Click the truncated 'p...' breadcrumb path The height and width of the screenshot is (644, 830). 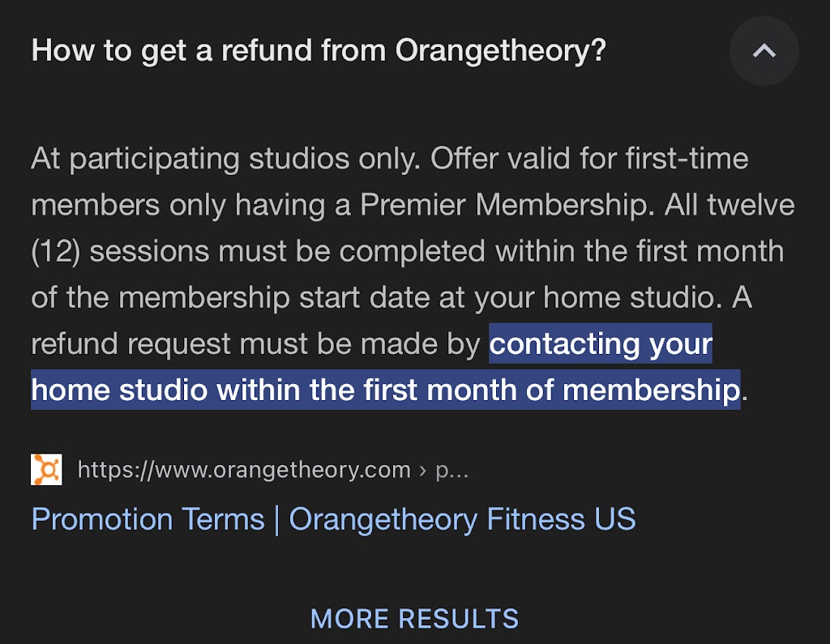(452, 470)
